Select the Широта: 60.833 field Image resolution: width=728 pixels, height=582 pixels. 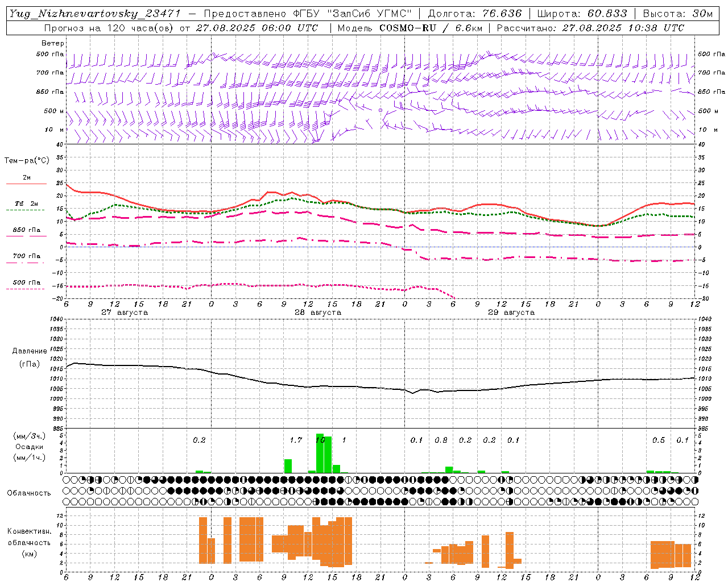[x=582, y=14]
